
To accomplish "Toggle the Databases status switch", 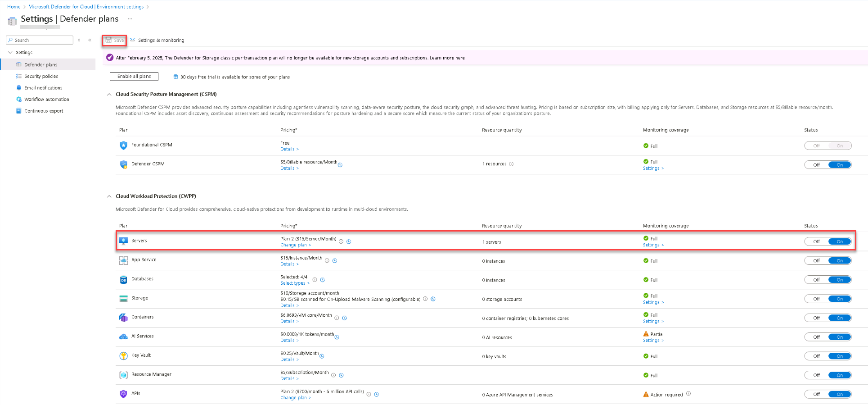I will (x=828, y=280).
